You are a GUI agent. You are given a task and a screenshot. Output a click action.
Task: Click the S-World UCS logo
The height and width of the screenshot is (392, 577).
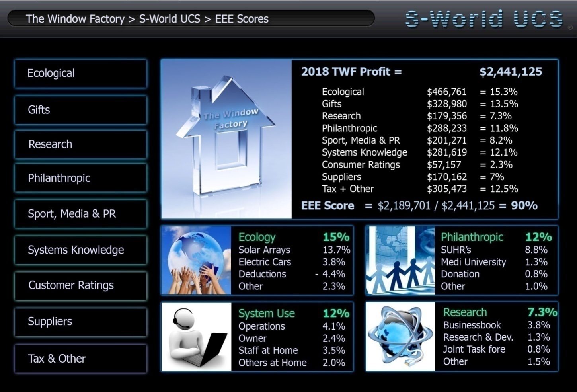pos(485,19)
